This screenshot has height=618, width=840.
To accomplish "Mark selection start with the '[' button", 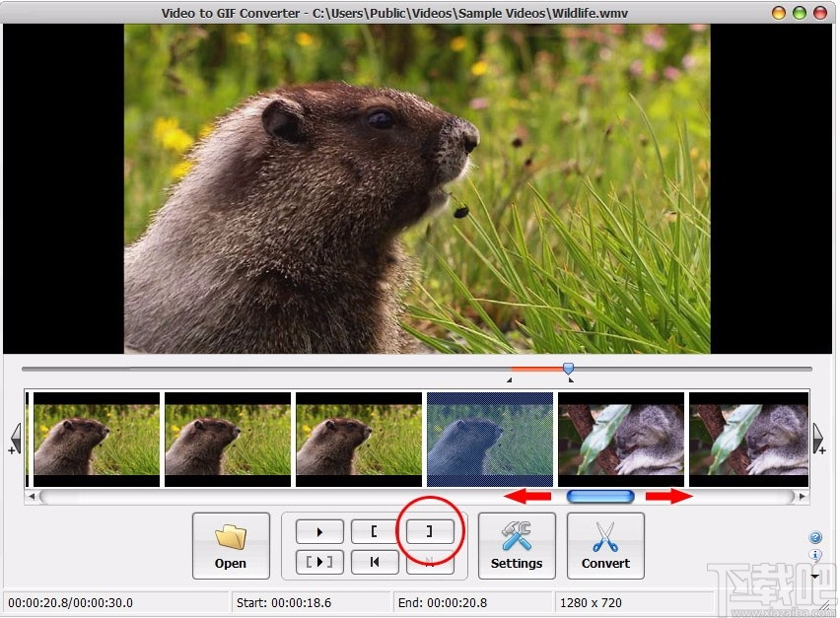I will point(374,530).
